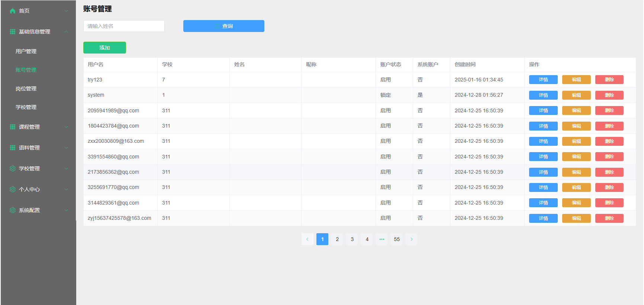Screen dimensions: 644x305
Task: Click the 是 value in system row
Action: click(420, 95)
